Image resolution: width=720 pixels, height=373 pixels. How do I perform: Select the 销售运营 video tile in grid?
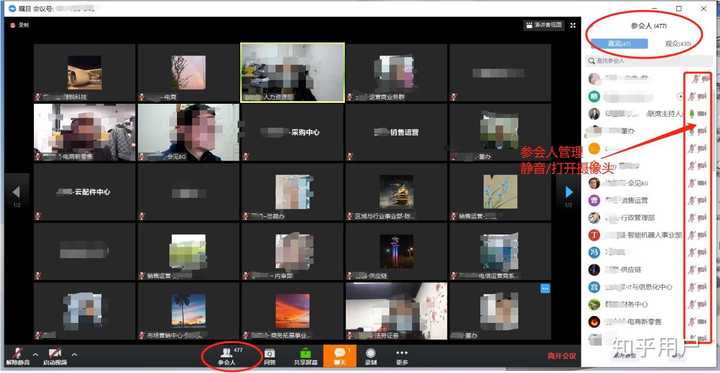click(396, 132)
